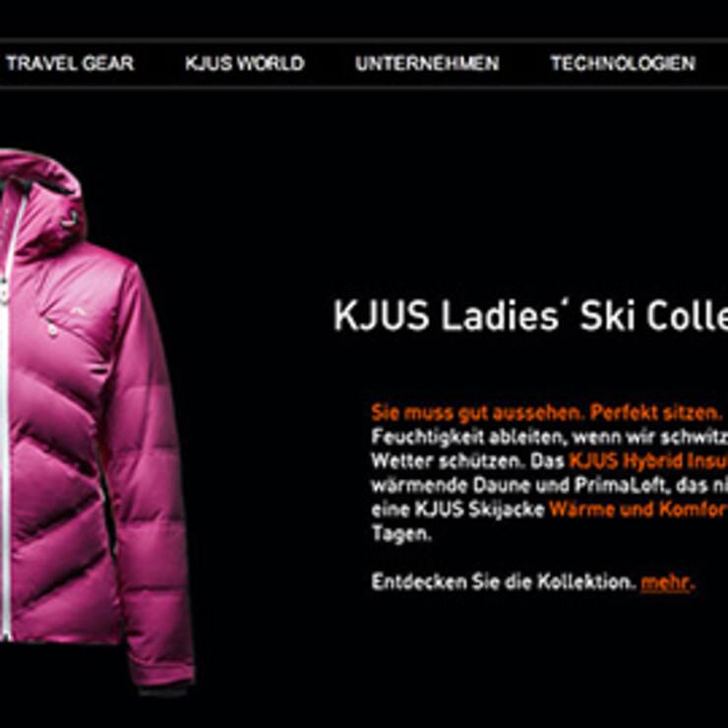Click the 'Feuchtigkeit ableiten' paragraph line
The image size is (728, 728).
[x=549, y=437]
